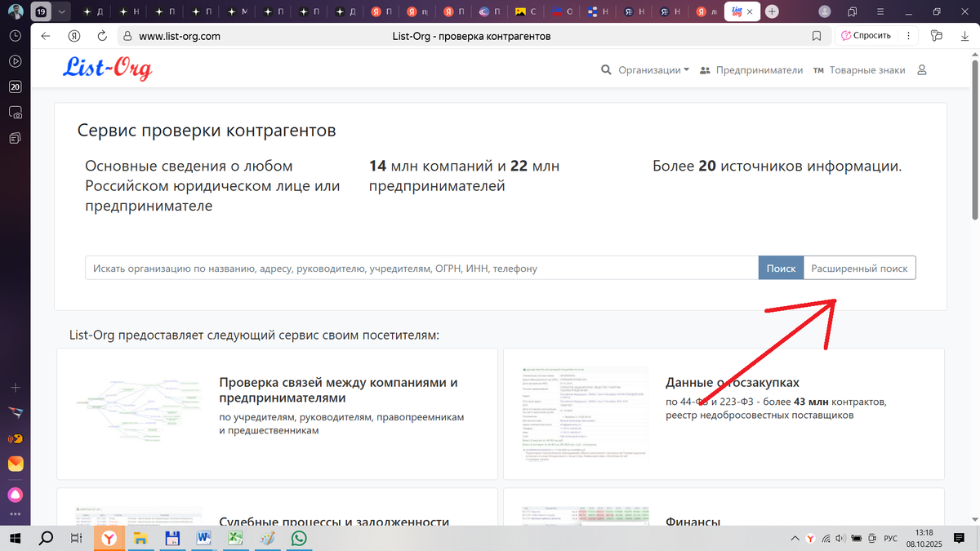
Task: Open the browser downloads arrow icon
Action: pyautogui.click(x=966, y=36)
